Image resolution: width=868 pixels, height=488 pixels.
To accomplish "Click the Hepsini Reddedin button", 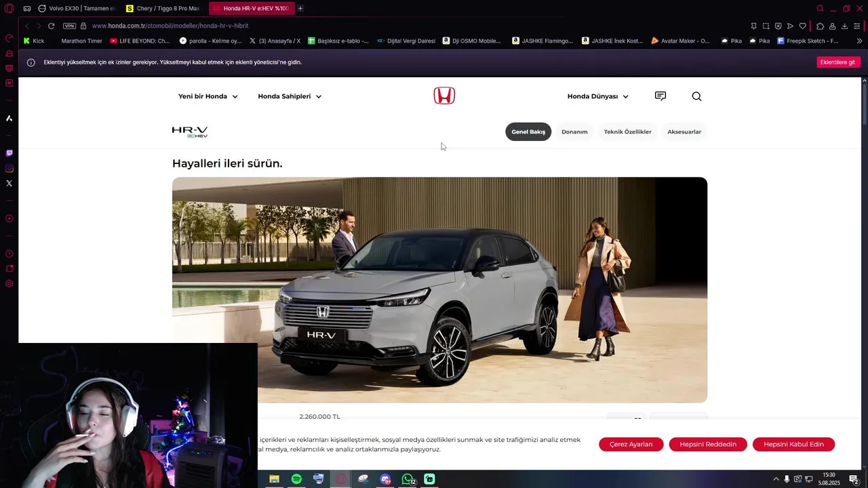I will pos(708,445).
